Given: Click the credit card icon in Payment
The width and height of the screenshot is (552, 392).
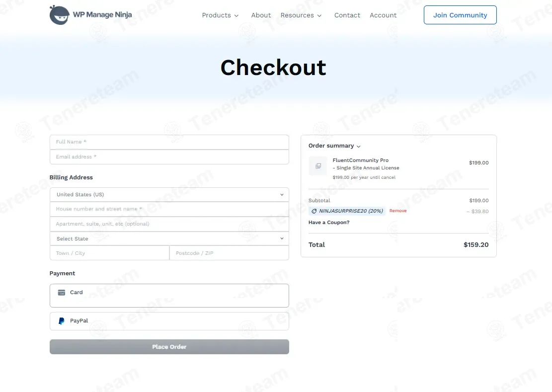Looking at the screenshot, I should pyautogui.click(x=62, y=293).
